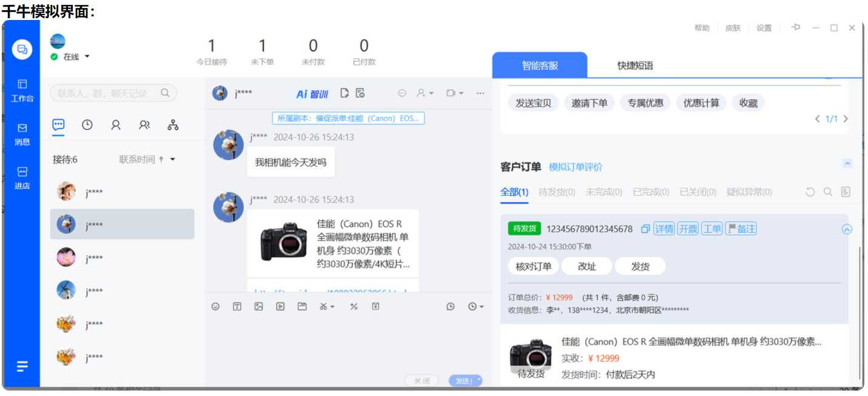Click the order list document icon
The image size is (868, 396).
846,192
